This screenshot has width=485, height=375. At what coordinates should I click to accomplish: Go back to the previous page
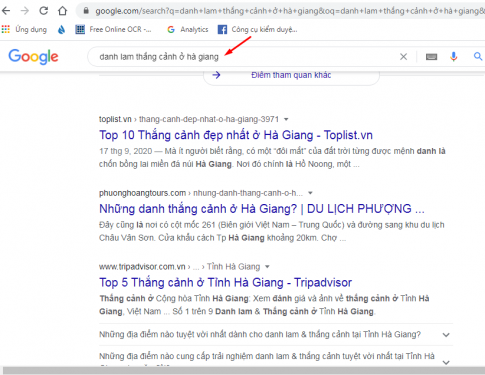click(x=6, y=11)
